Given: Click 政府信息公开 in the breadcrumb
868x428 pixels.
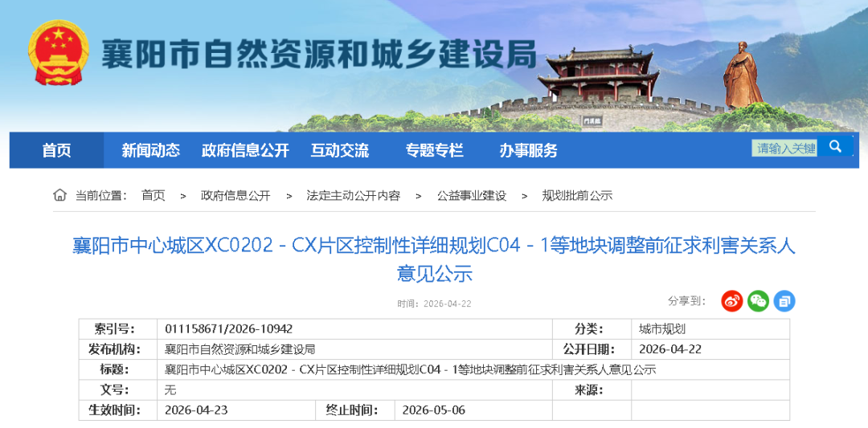Looking at the screenshot, I should (x=235, y=195).
